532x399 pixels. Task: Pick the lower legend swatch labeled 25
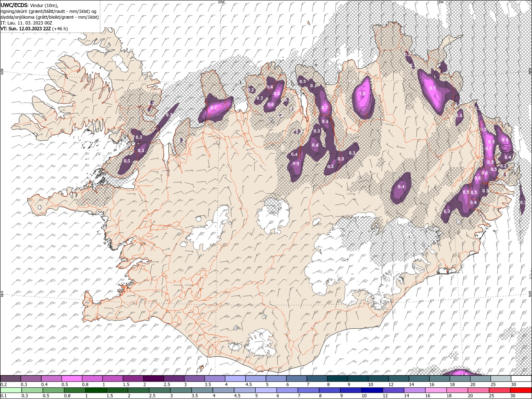click(499, 390)
